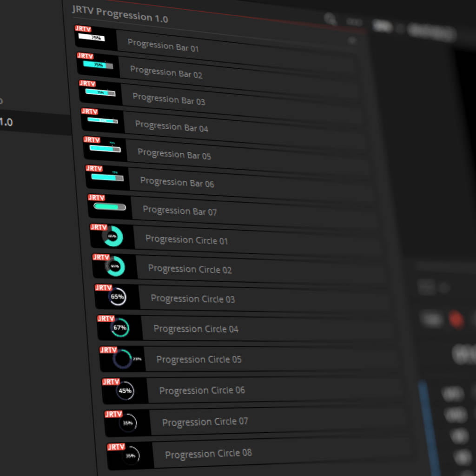
Task: Select the Progression Bar 01 thumbnail
Action: tap(96, 37)
